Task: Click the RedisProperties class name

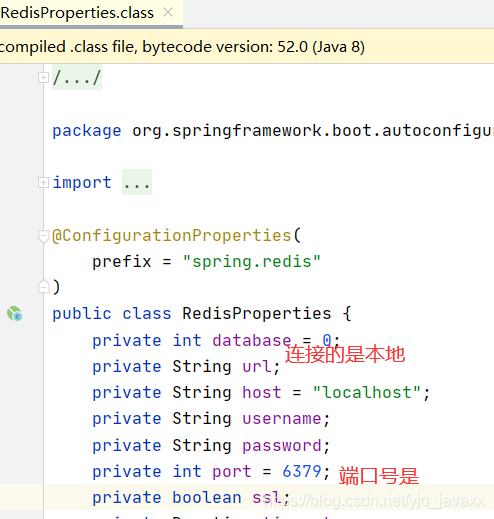Action: pyautogui.click(x=257, y=314)
